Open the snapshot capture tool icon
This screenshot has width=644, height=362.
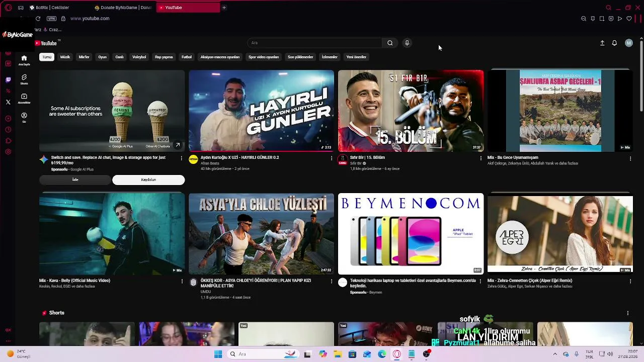[602, 19]
